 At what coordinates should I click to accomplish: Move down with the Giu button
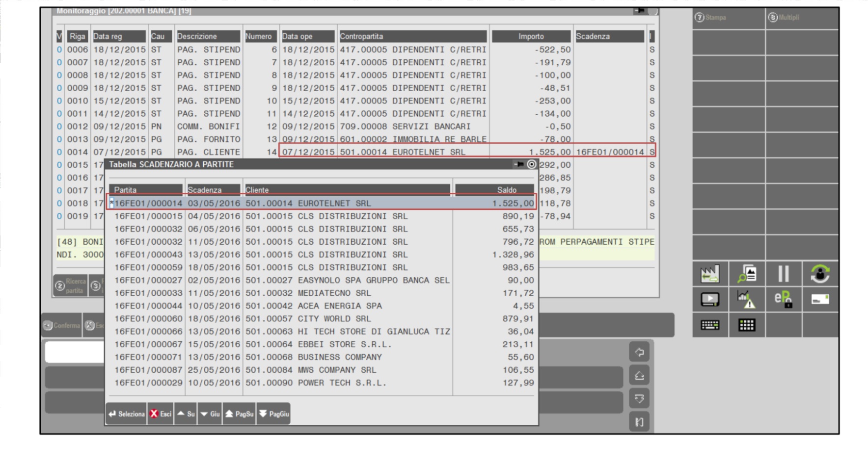click(210, 414)
